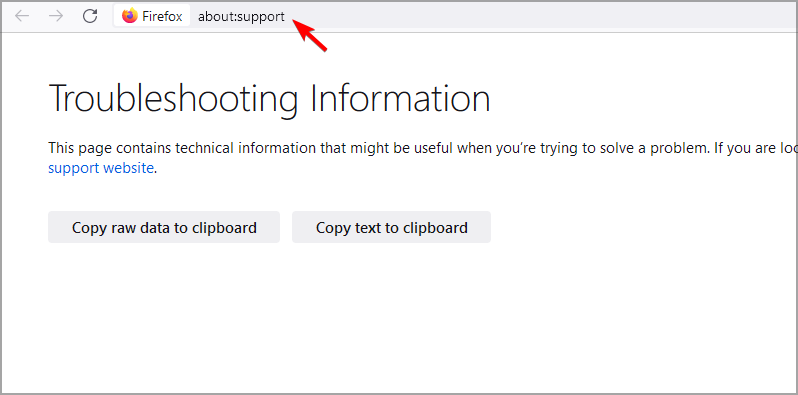Click the gap between the two Copy buttons

[286, 227]
